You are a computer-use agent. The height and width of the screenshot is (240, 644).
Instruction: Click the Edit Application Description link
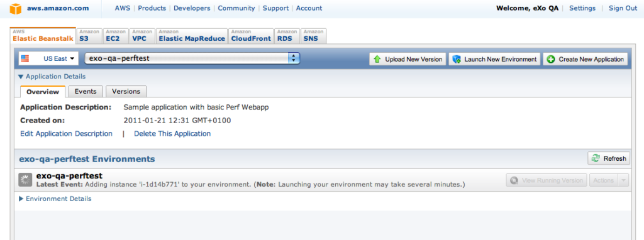[x=66, y=134]
